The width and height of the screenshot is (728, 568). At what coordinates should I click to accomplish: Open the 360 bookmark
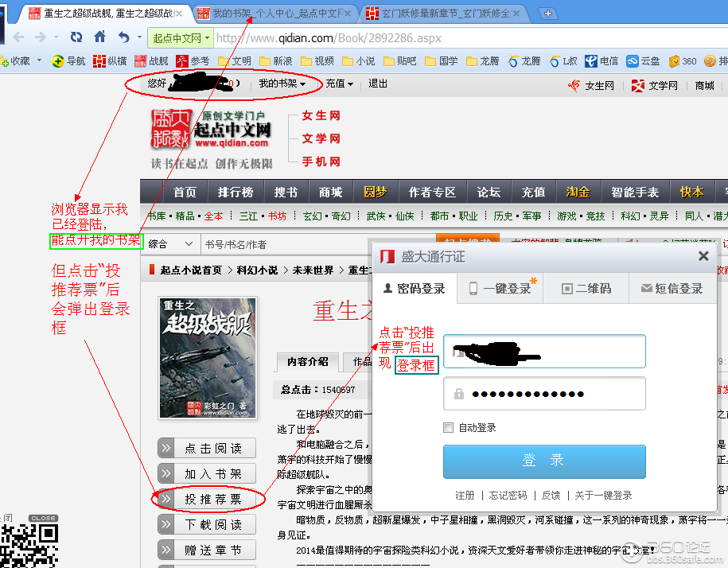(683, 60)
